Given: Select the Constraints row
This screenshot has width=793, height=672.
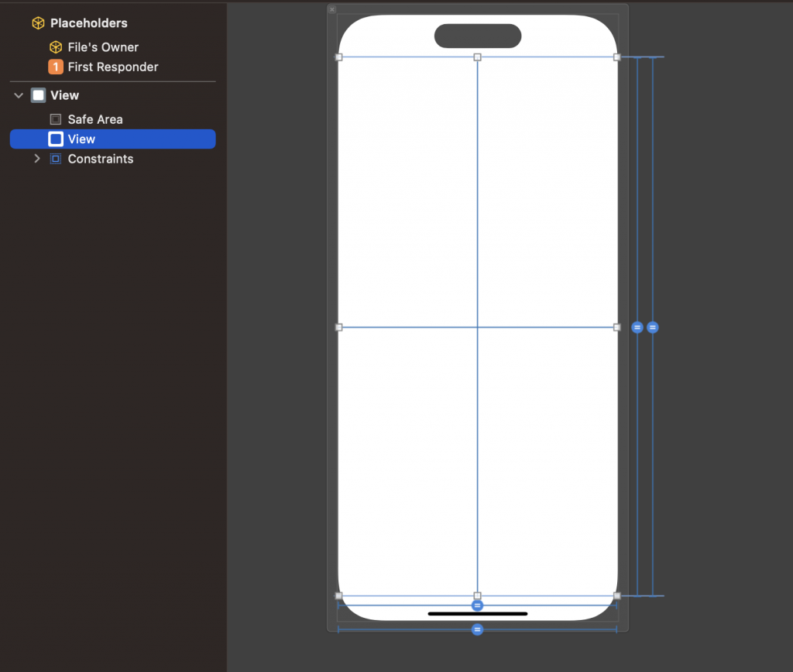Looking at the screenshot, I should pos(113,159).
